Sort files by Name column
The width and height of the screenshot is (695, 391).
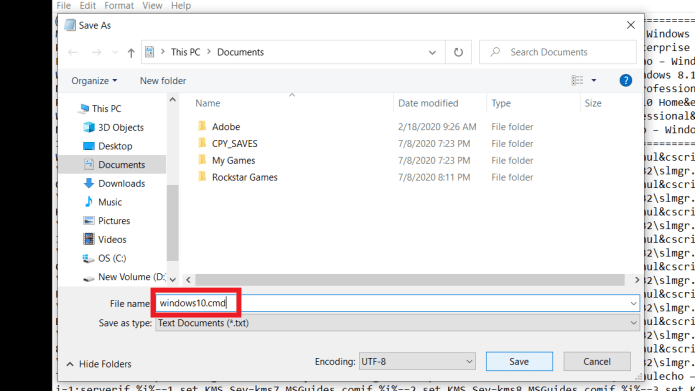pos(207,103)
